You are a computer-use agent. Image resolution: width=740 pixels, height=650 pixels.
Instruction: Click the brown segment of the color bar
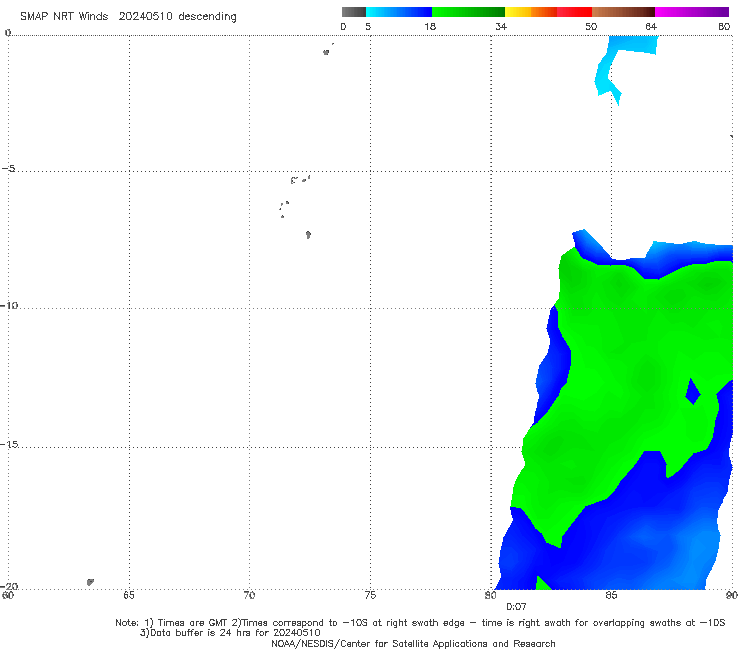tap(623, 12)
